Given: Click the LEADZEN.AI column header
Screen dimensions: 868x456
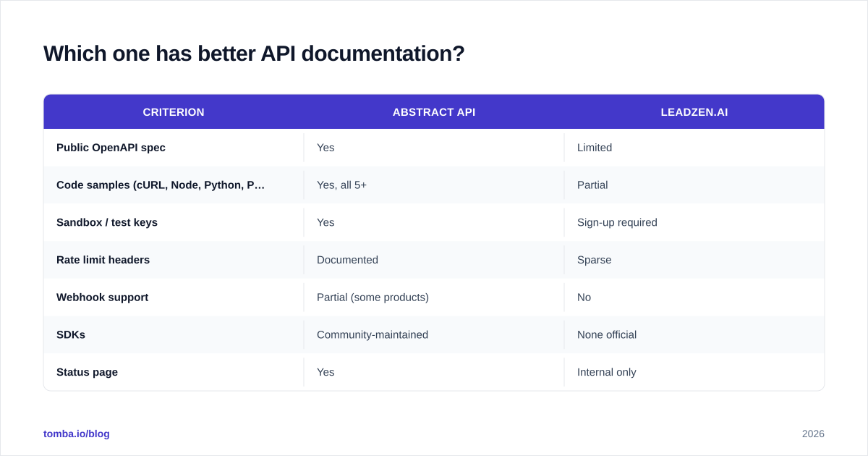Looking at the screenshot, I should pos(694,112).
